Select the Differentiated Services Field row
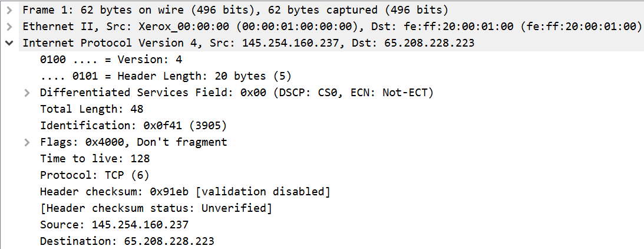This screenshot has width=644, height=249. 236,93
